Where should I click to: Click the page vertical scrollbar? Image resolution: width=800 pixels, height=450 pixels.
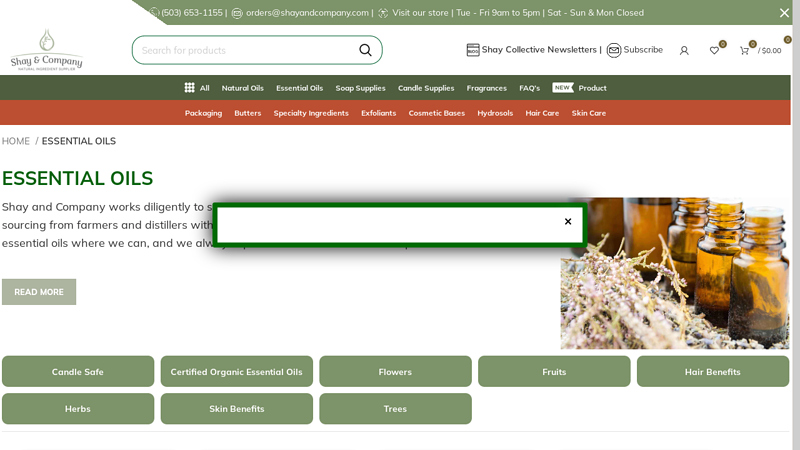pos(796,225)
